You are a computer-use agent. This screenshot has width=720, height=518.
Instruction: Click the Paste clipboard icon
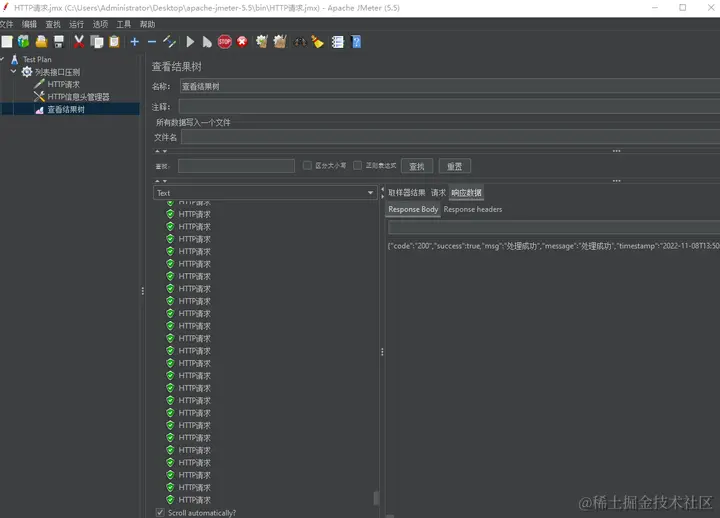click(114, 42)
